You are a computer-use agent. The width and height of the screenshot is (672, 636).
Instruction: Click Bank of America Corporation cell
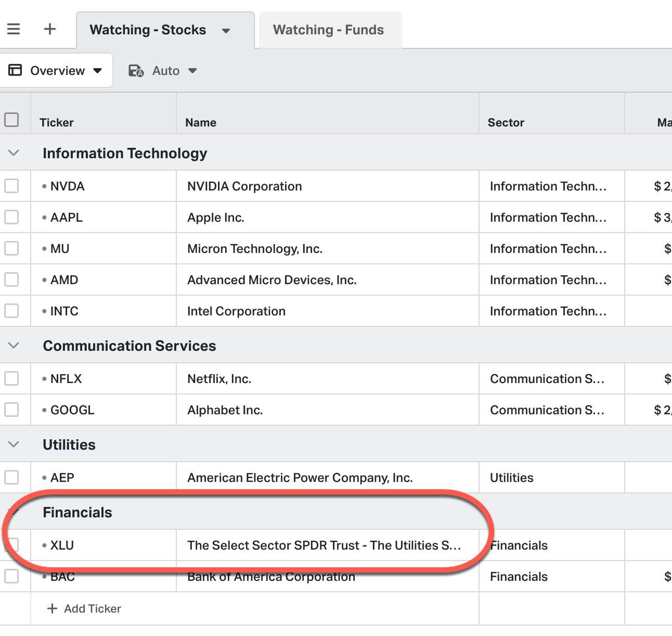328,577
